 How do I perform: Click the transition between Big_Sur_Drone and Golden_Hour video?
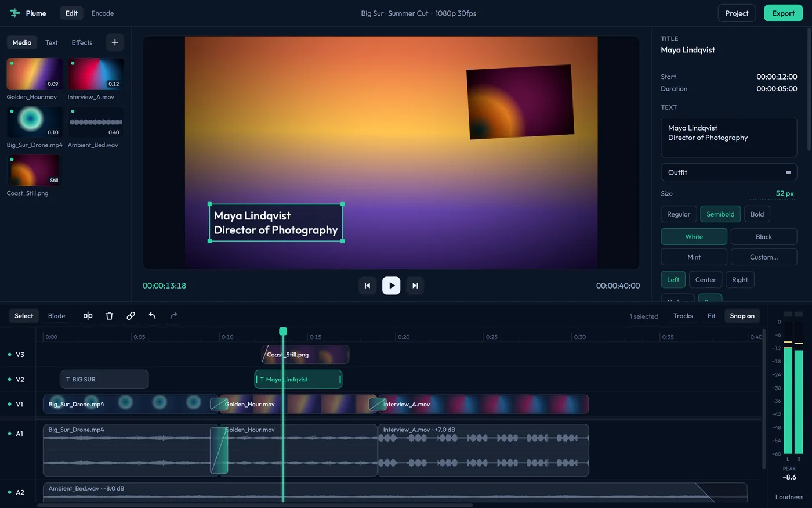(x=219, y=404)
